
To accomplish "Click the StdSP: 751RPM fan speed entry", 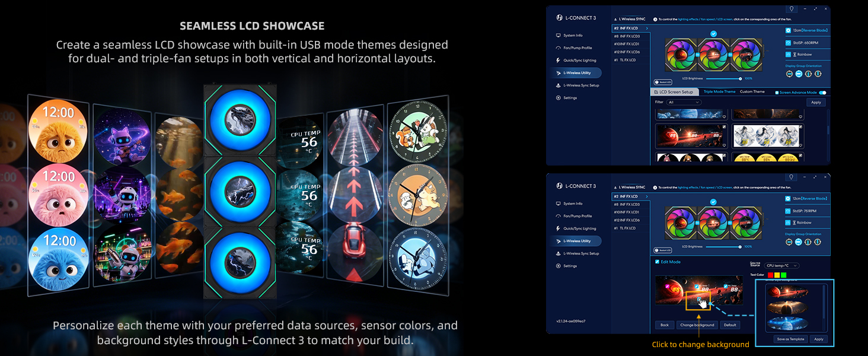I will coord(802,210).
